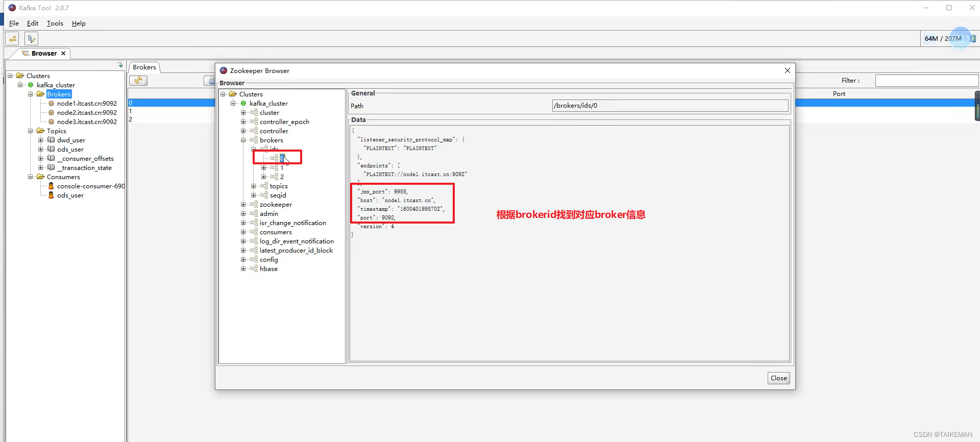Click __transaction_state topic book icon
980x442 pixels.
tap(51, 167)
